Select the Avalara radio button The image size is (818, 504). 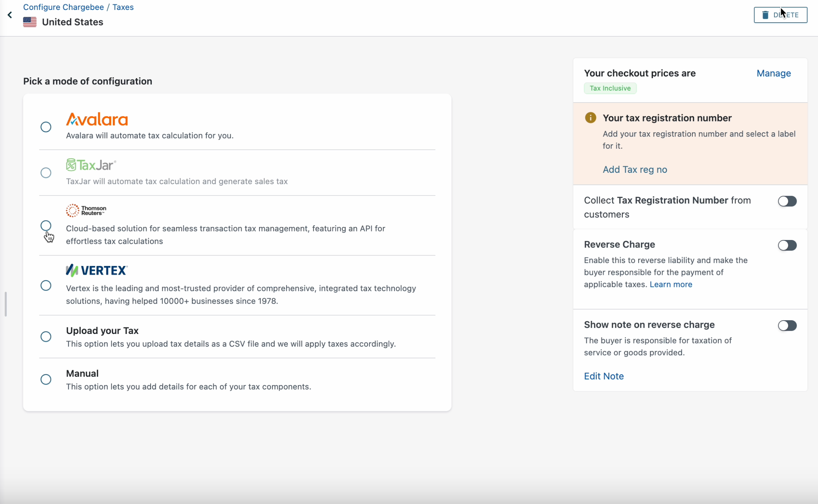pos(46,127)
